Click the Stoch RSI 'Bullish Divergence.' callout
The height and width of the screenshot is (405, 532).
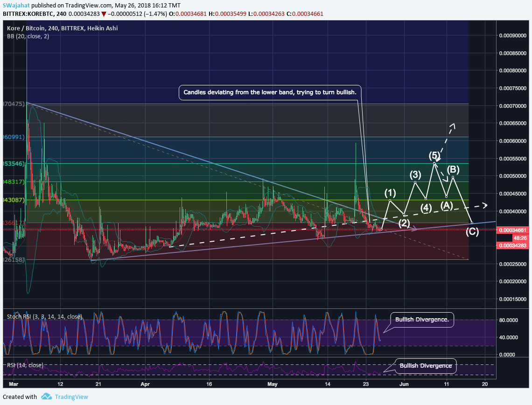point(422,320)
